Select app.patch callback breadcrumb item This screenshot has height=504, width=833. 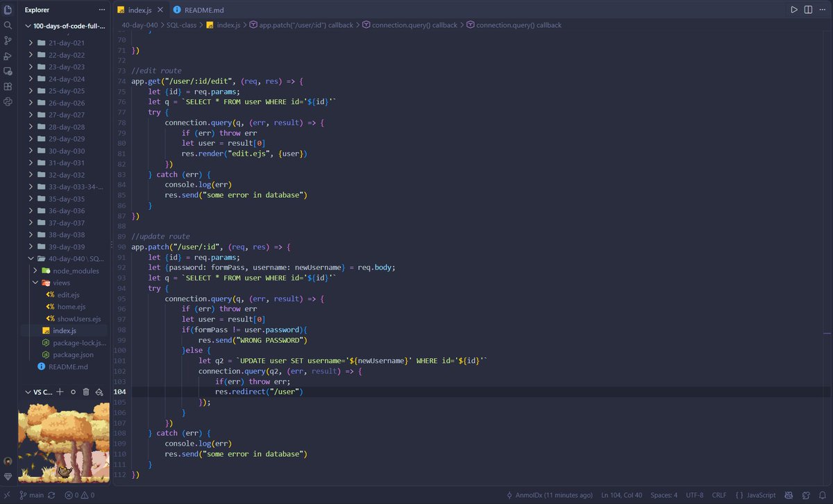(x=300, y=25)
